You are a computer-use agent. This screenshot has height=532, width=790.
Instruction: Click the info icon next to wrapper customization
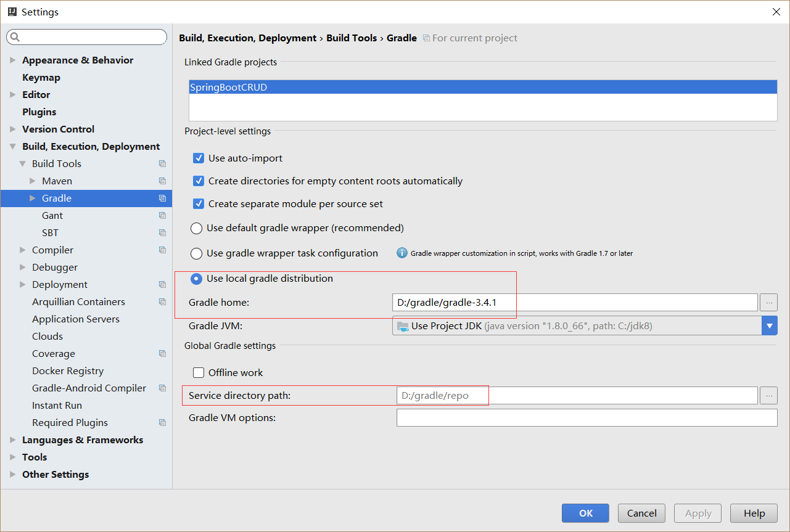[x=402, y=253]
